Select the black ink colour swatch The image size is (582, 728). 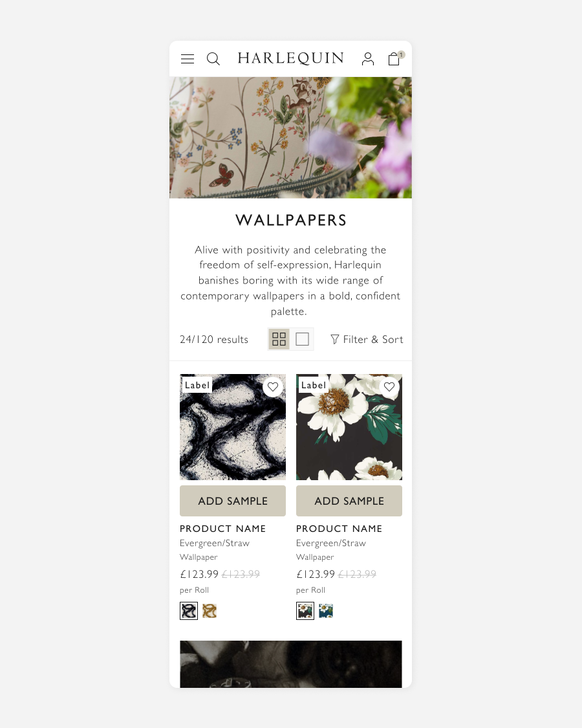click(189, 611)
